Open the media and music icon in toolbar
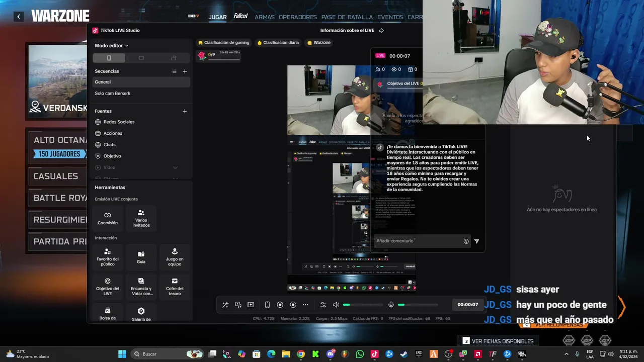 click(238, 305)
